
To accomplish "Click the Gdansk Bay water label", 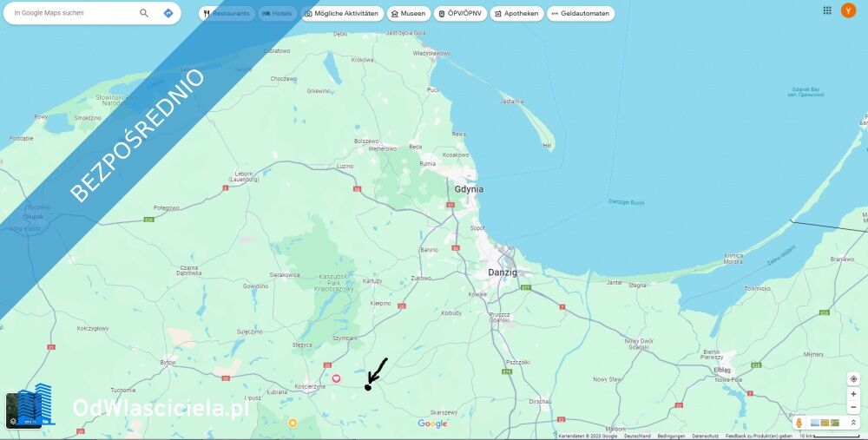I will pos(806,92).
